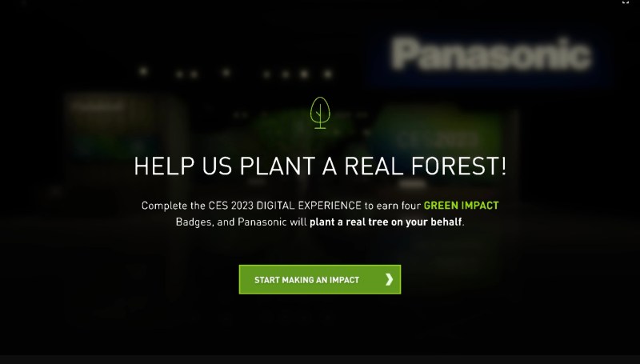The image size is (640, 364).
Task: Click the word Badges in the description
Action: 194,222
